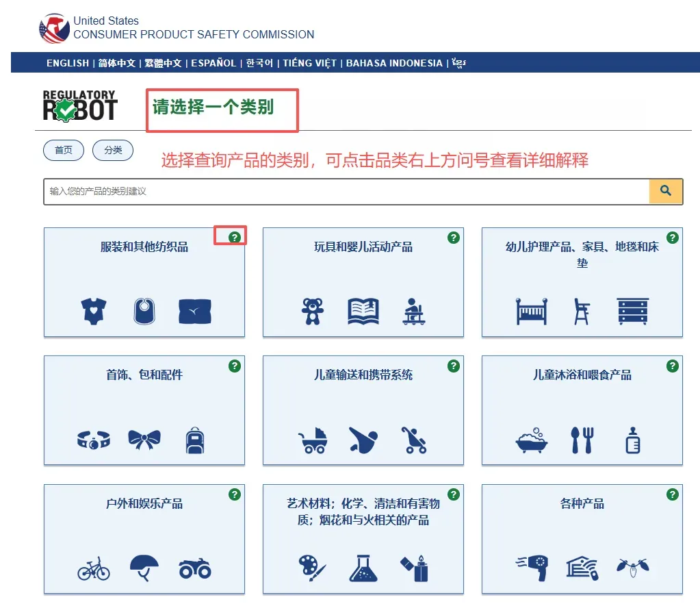700x604 pixels.
Task: Open help for 儿童沐浴和喂食产品 category
Action: [673, 366]
